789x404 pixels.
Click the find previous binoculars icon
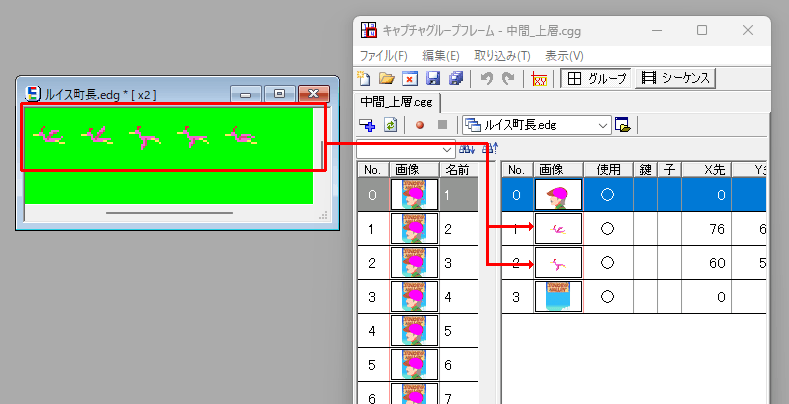(x=490, y=149)
